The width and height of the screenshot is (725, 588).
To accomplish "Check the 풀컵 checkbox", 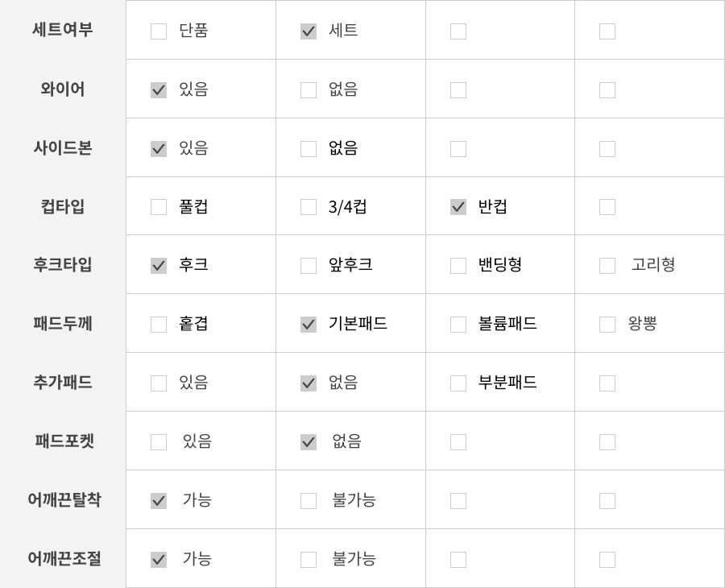I will [x=159, y=207].
